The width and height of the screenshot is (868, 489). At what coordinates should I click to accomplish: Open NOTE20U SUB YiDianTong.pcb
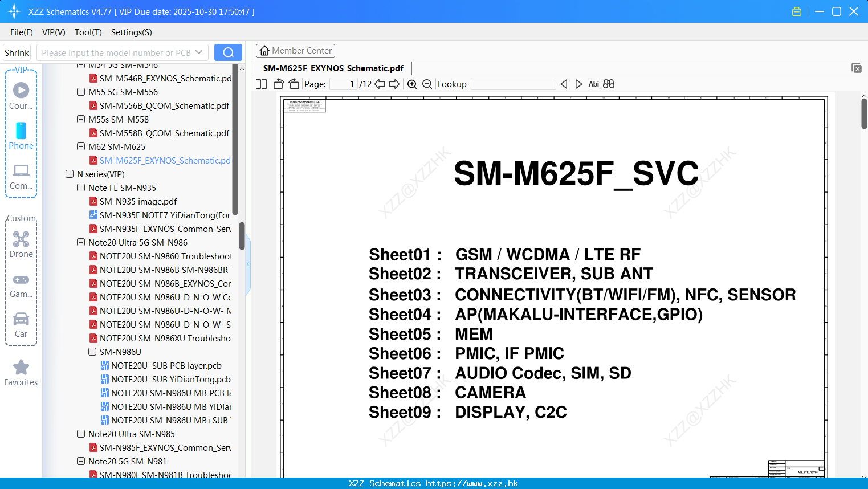pyautogui.click(x=166, y=379)
